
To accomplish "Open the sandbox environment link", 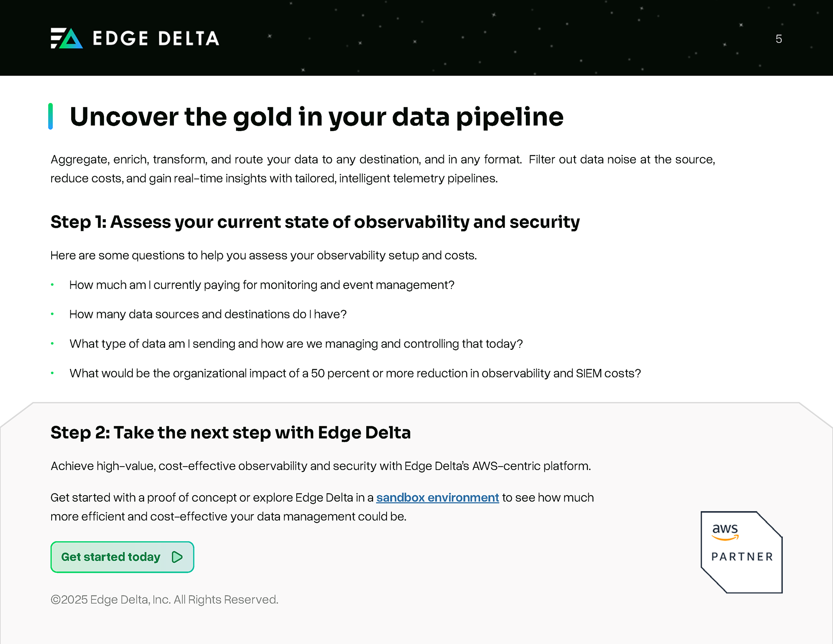I will tap(437, 497).
